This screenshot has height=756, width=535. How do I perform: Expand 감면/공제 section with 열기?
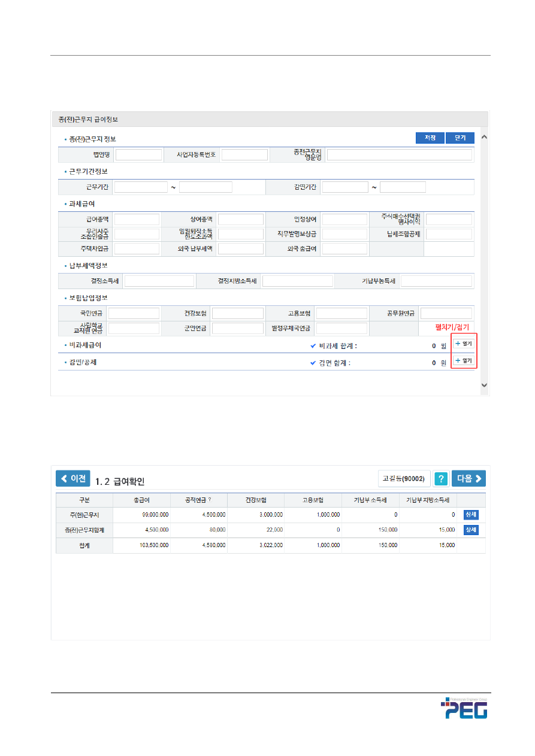click(463, 361)
